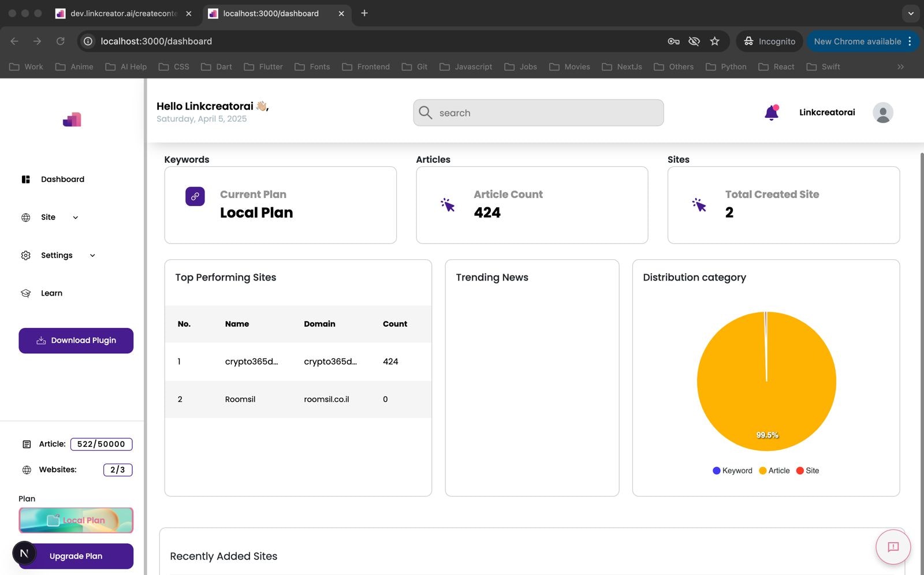The width and height of the screenshot is (924, 575).
Task: Open the feedback chat bubble icon
Action: pos(893,547)
